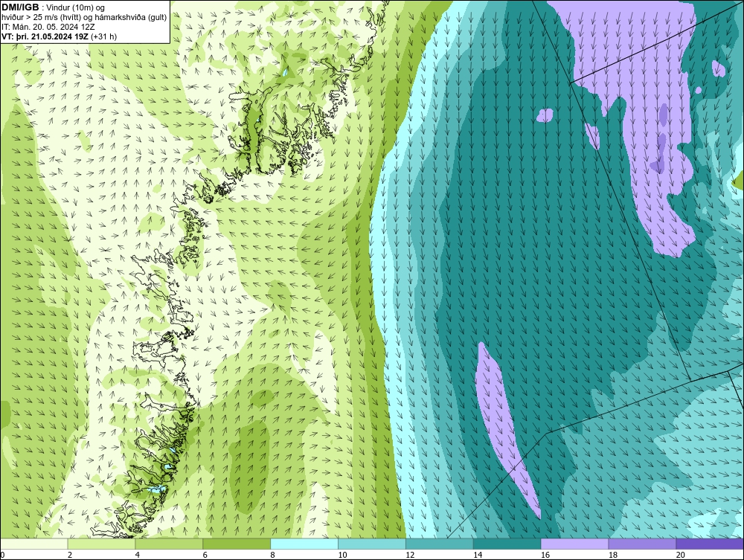Click the legend label '18'
744x560 pixels.
click(612, 555)
